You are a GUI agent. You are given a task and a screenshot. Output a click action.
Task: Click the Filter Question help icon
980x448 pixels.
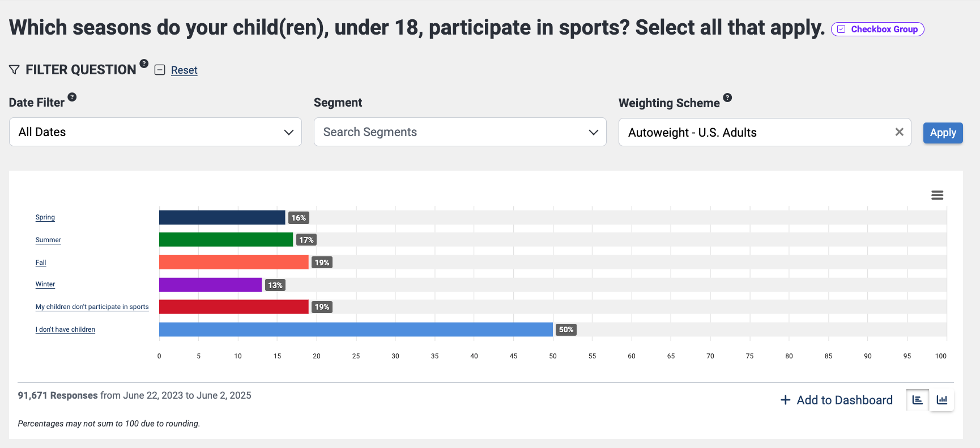pyautogui.click(x=144, y=64)
